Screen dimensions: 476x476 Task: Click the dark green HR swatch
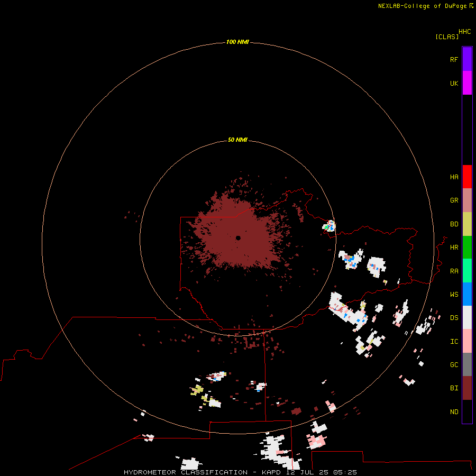467,247
